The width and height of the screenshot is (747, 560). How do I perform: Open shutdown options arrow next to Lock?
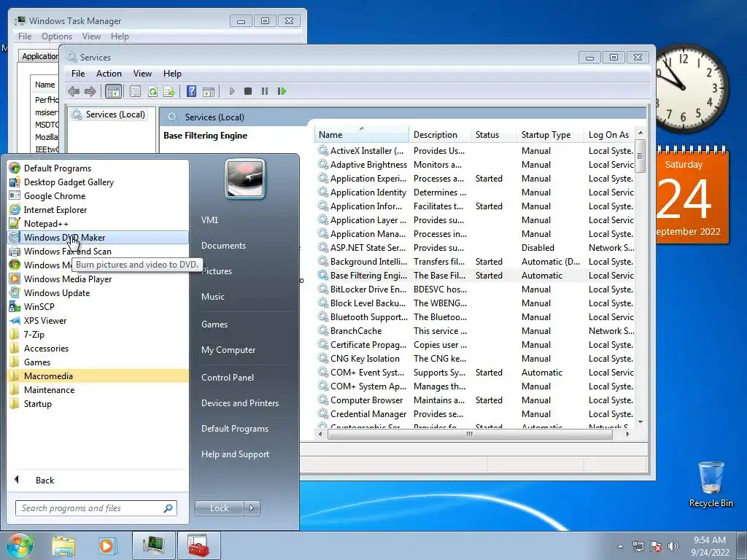[252, 508]
